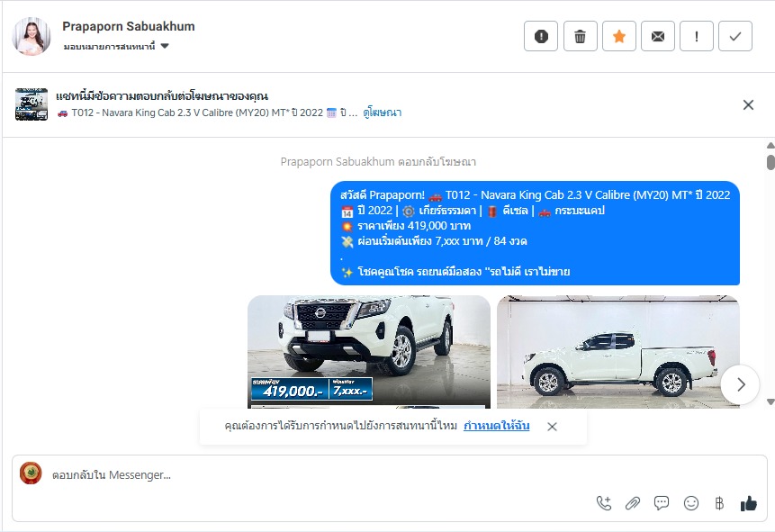Click the scrollbar up arrow
The width and height of the screenshot is (775, 532).
pos(770,145)
